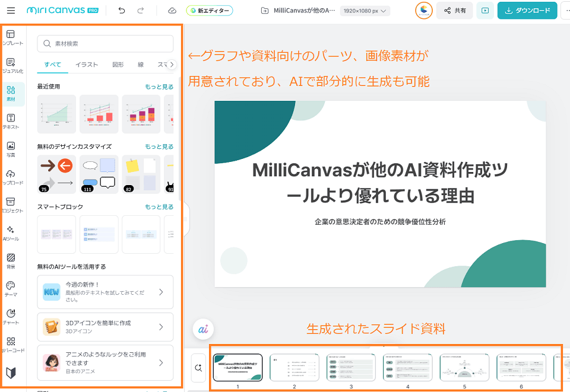Select the red bar with lines chart thumbnail
The image size is (570, 392).
click(x=99, y=114)
